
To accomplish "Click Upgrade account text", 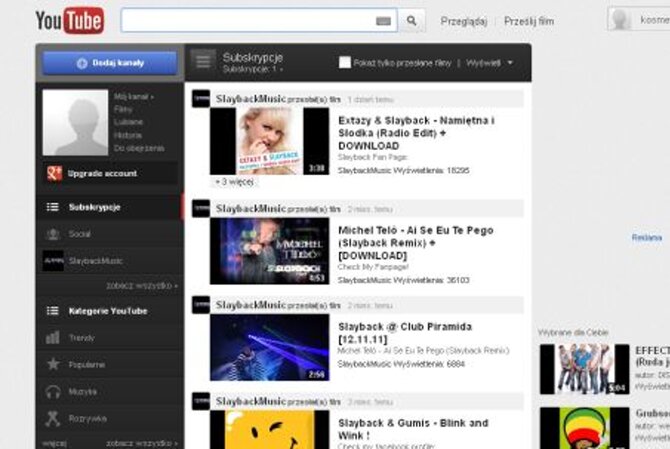I will pyautogui.click(x=103, y=173).
